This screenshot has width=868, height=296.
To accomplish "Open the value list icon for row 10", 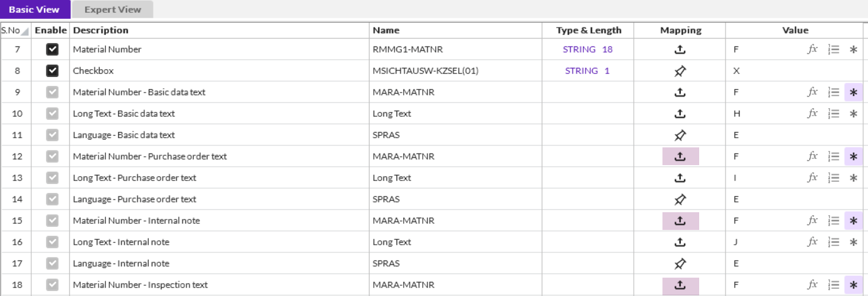I will pyautogui.click(x=833, y=114).
